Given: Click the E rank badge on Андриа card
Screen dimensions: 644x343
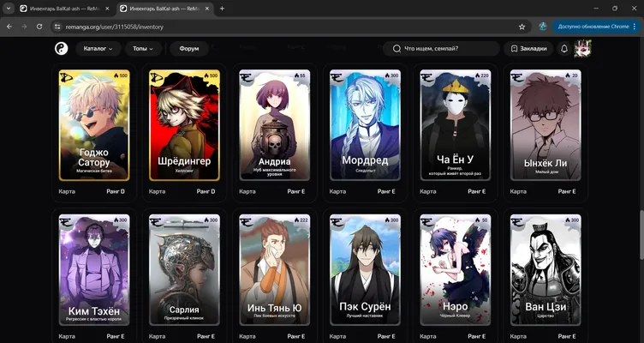Looking at the screenshot, I should tap(247, 77).
